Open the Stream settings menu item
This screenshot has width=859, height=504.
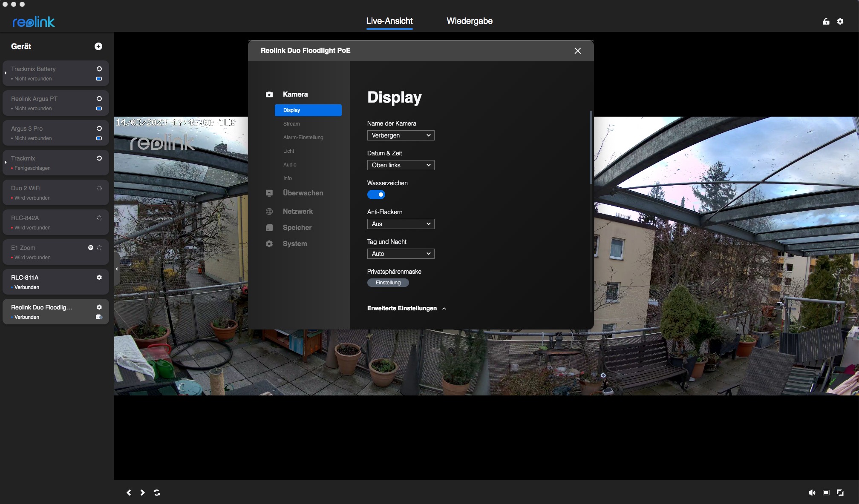pyautogui.click(x=291, y=124)
